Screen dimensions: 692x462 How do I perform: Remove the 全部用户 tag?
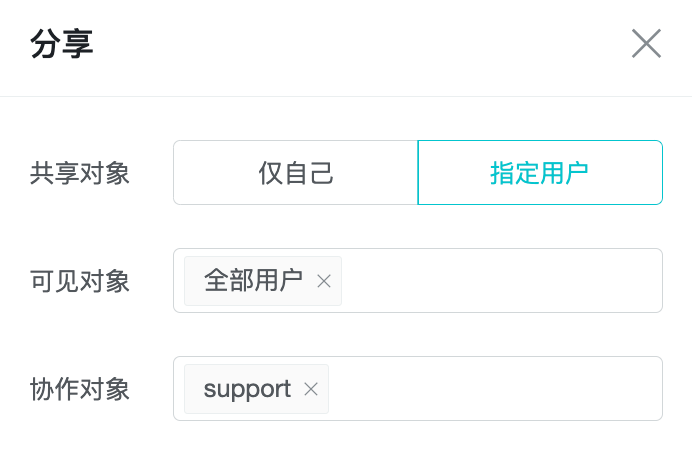click(324, 281)
